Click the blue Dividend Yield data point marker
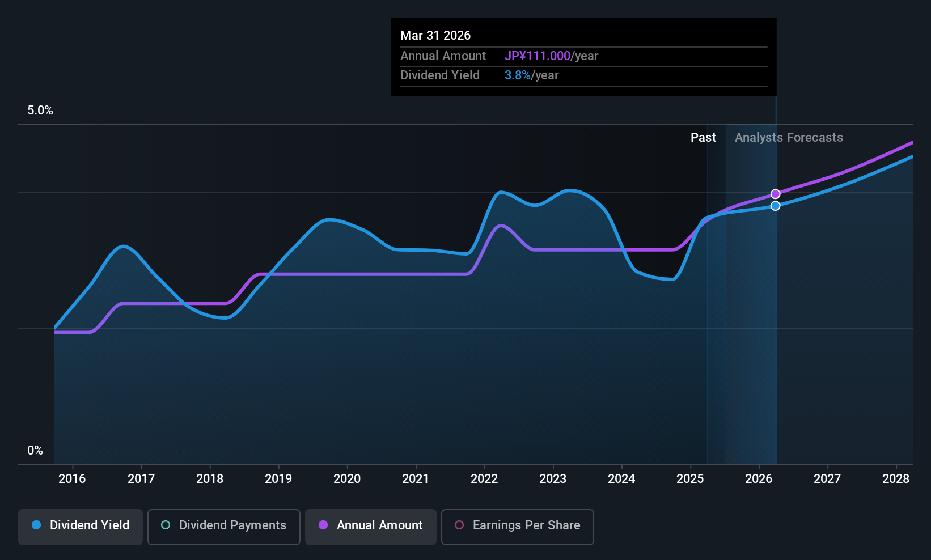The image size is (931, 560). coord(776,206)
